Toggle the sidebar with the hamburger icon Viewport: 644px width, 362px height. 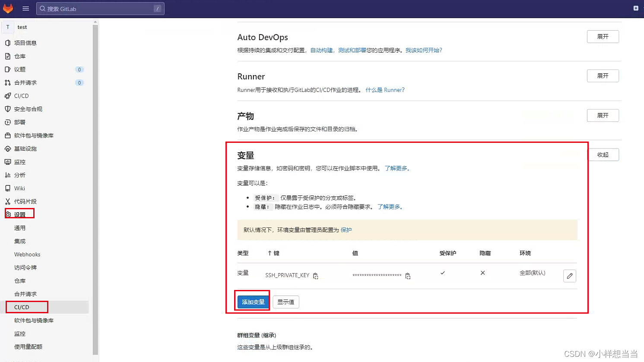25,8
